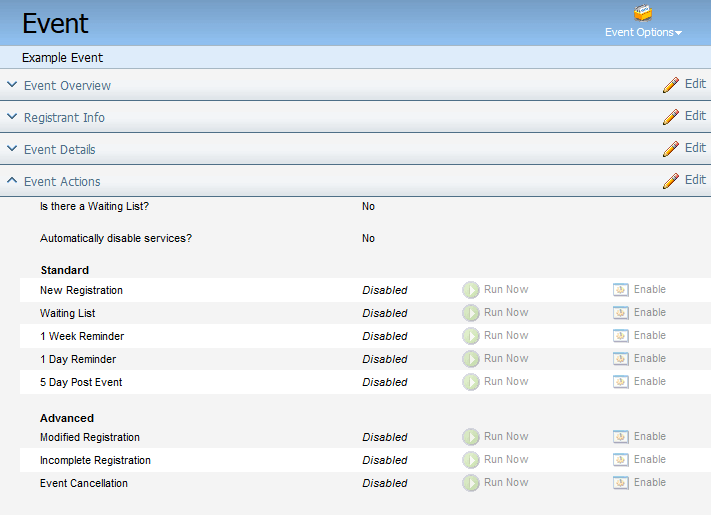
Task: Enable text link for 1 Week Reminder
Action: tap(650, 335)
